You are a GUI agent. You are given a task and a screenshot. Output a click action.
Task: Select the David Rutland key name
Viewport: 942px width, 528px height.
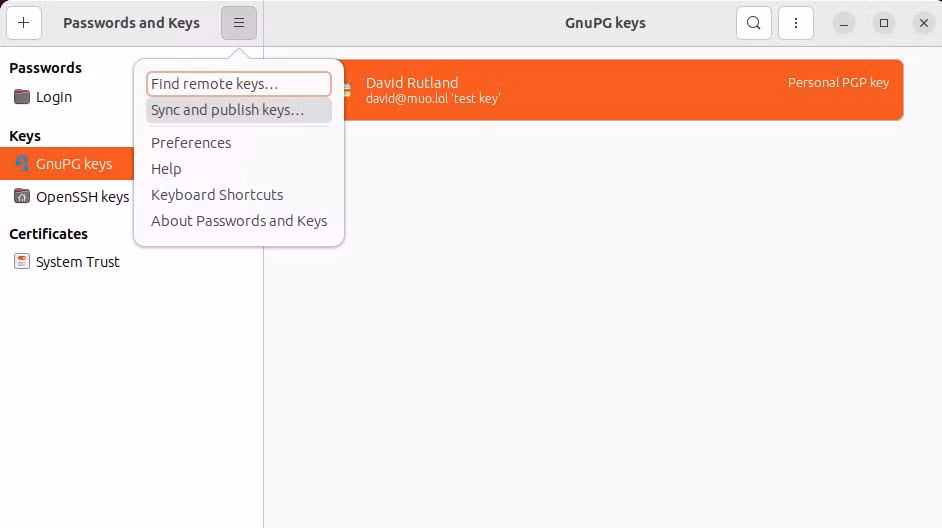[x=412, y=83]
